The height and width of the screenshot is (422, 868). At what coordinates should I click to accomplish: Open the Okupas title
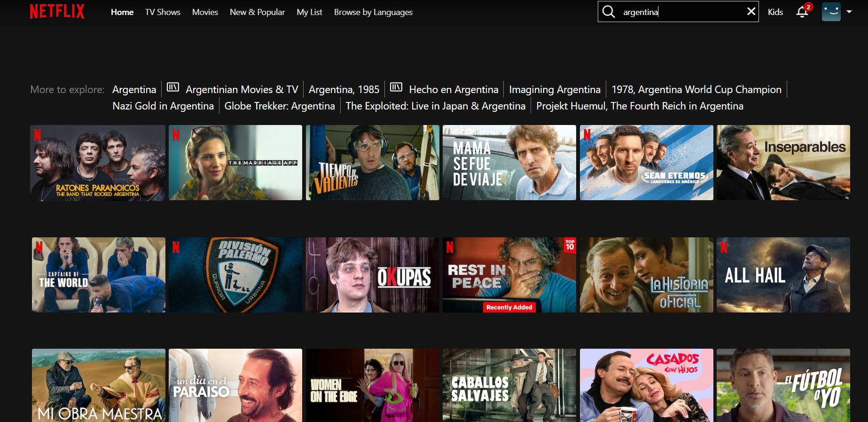click(373, 275)
